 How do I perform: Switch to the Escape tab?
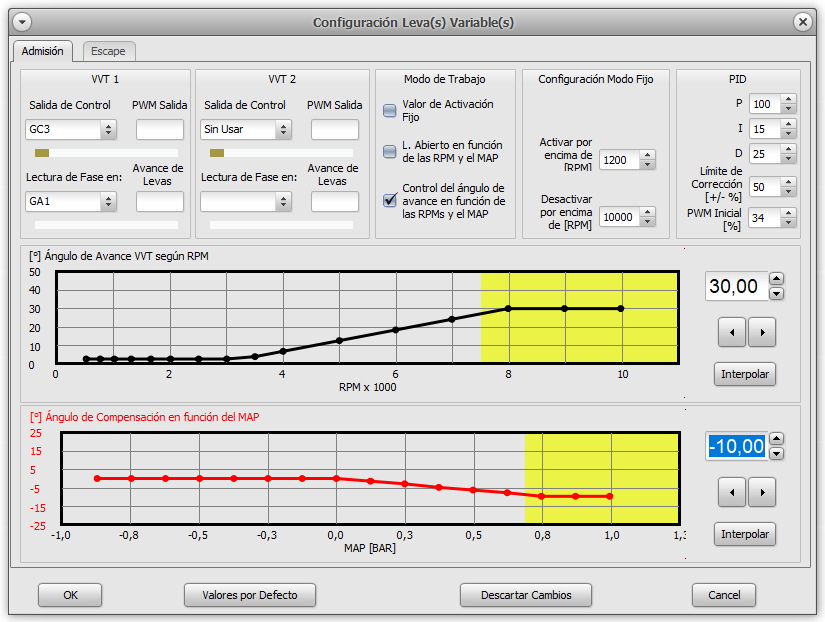point(107,51)
